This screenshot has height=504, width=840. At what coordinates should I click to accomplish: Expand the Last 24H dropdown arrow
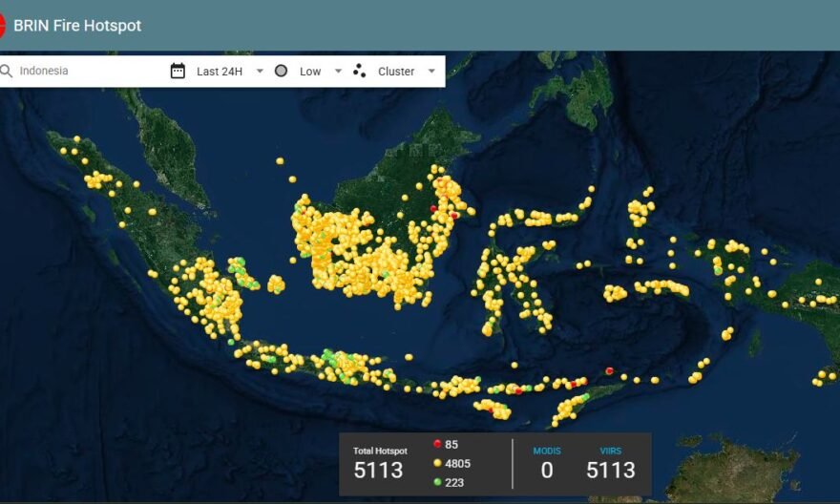260,71
